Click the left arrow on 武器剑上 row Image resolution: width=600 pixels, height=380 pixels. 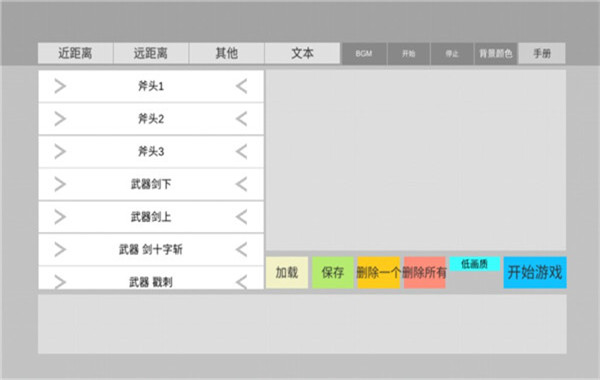click(242, 217)
